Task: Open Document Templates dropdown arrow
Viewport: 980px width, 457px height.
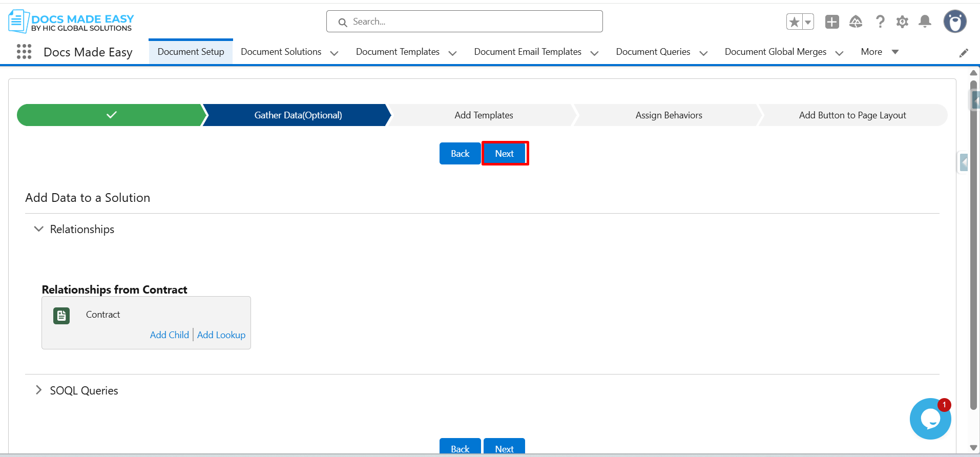Action: tap(452, 53)
